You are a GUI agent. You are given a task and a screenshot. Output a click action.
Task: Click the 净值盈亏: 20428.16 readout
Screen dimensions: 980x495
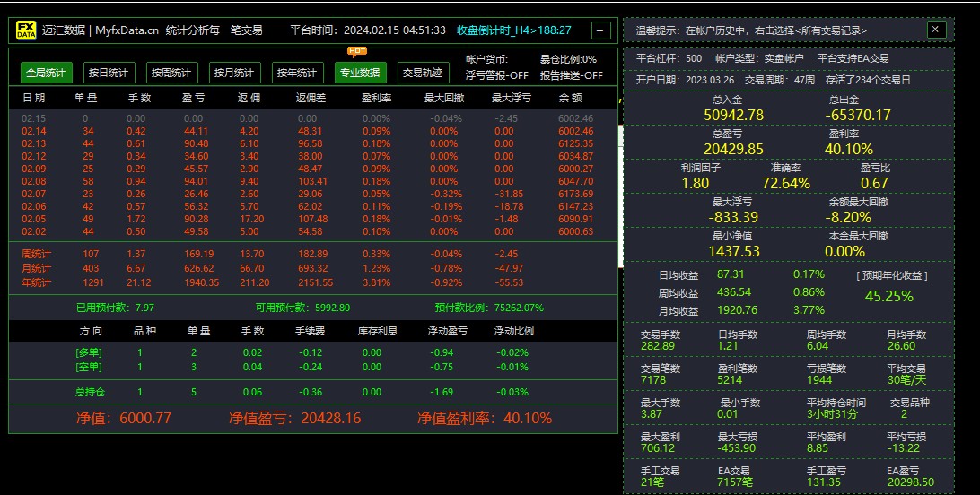pyautogui.click(x=295, y=418)
